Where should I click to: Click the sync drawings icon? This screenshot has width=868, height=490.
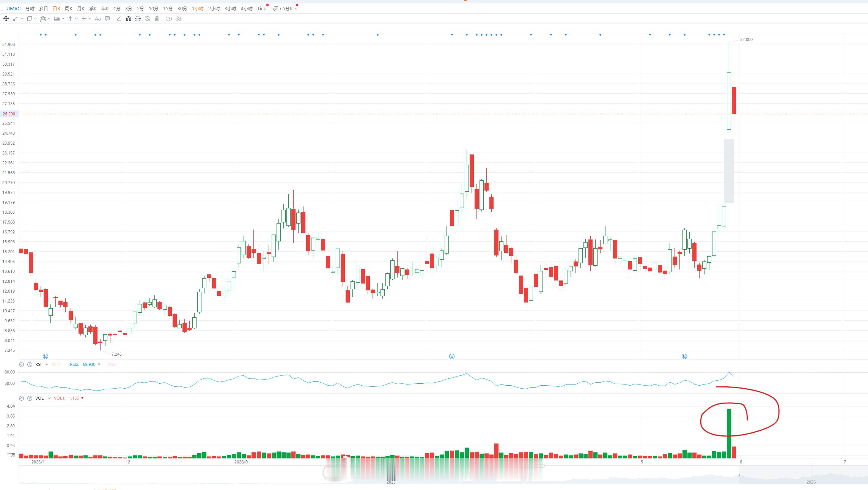pyautogui.click(x=138, y=19)
